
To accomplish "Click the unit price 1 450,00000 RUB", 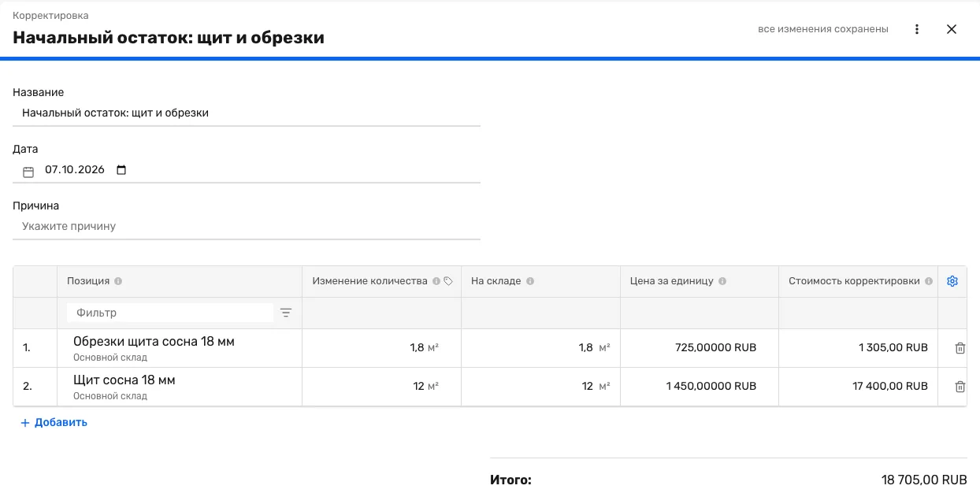I will (711, 387).
